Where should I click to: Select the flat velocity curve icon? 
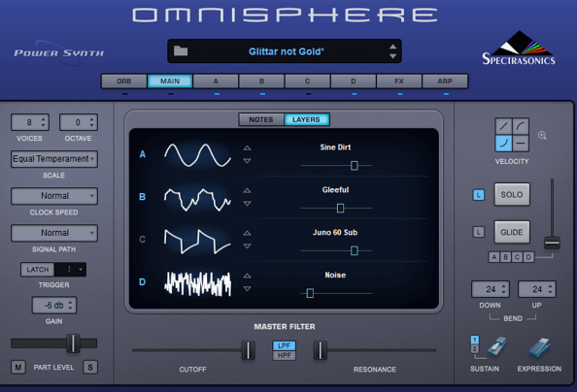[x=521, y=143]
